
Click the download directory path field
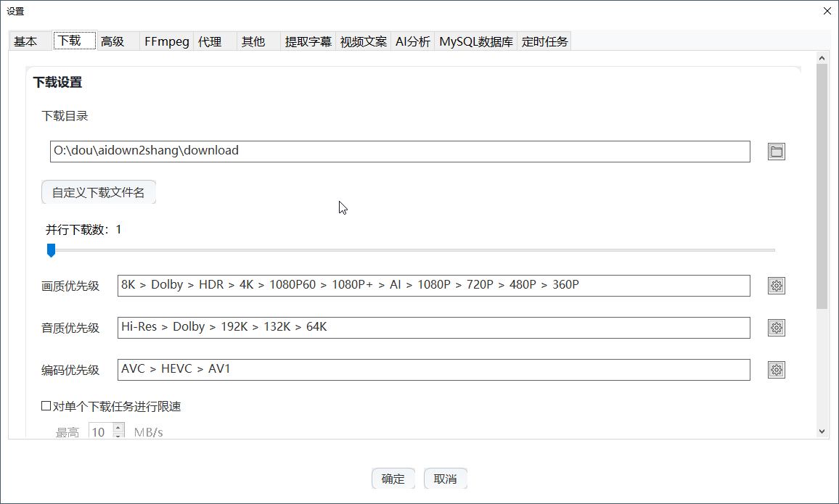[399, 152]
